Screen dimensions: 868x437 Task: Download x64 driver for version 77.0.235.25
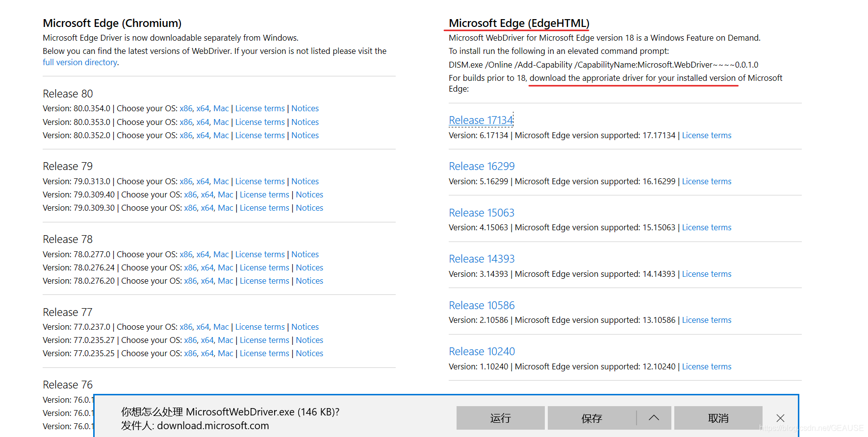207,353
